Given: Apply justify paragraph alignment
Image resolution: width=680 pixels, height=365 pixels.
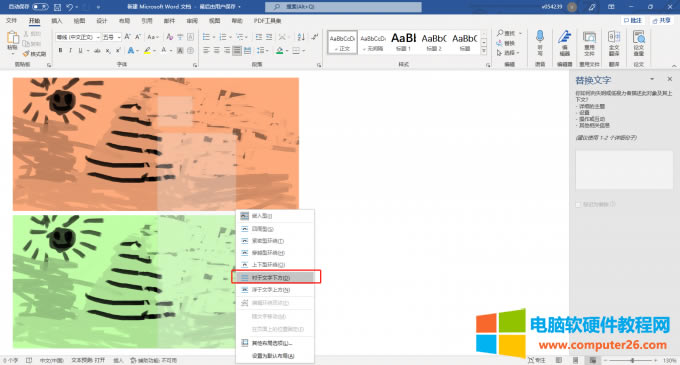Looking at the screenshot, I should [237, 51].
